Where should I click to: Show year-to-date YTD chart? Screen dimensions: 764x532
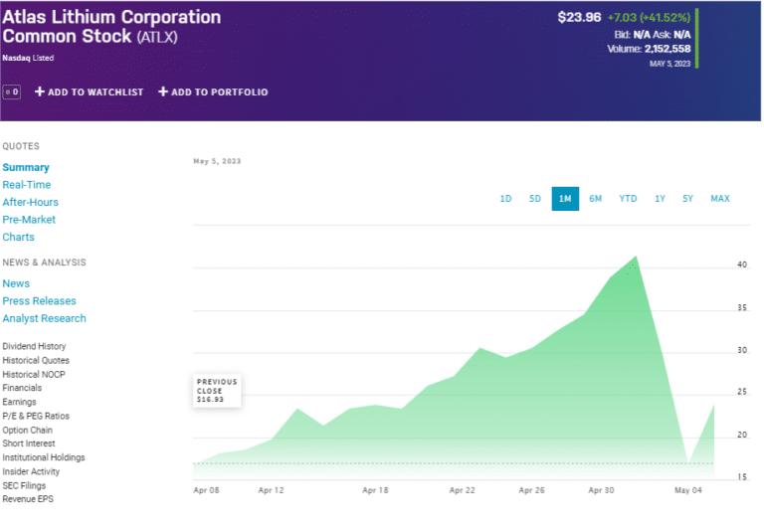click(628, 199)
